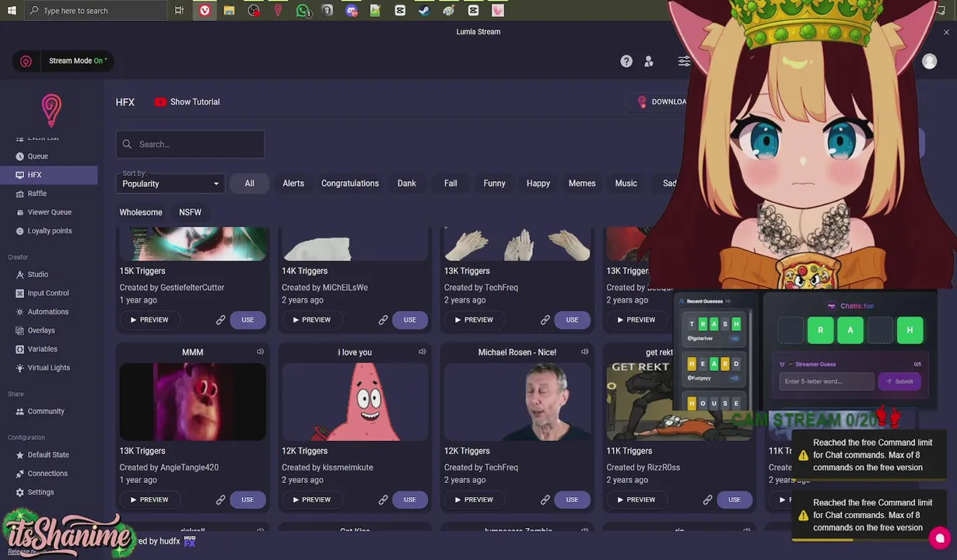
Task: Copy link icon for MMM effect
Action: (x=221, y=499)
